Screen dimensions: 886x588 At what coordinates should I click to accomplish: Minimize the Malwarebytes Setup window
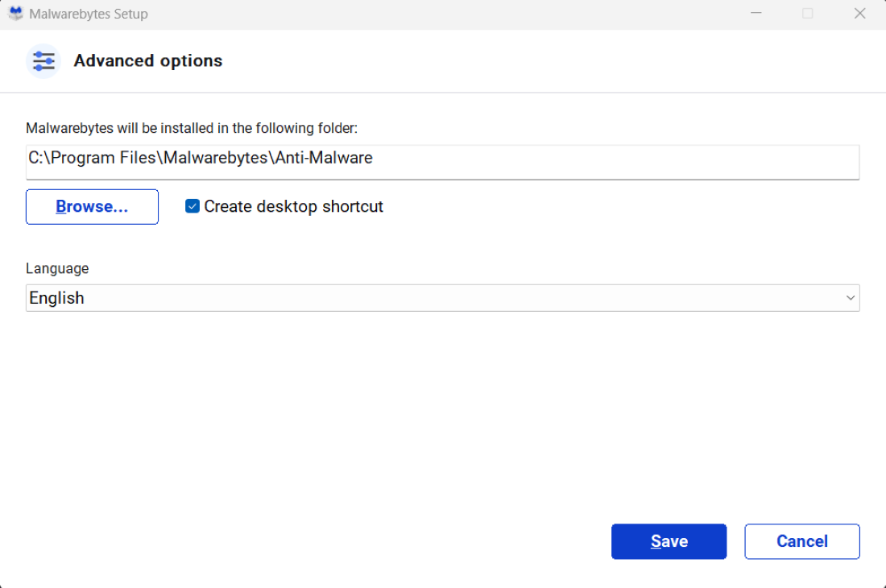pyautogui.click(x=756, y=14)
